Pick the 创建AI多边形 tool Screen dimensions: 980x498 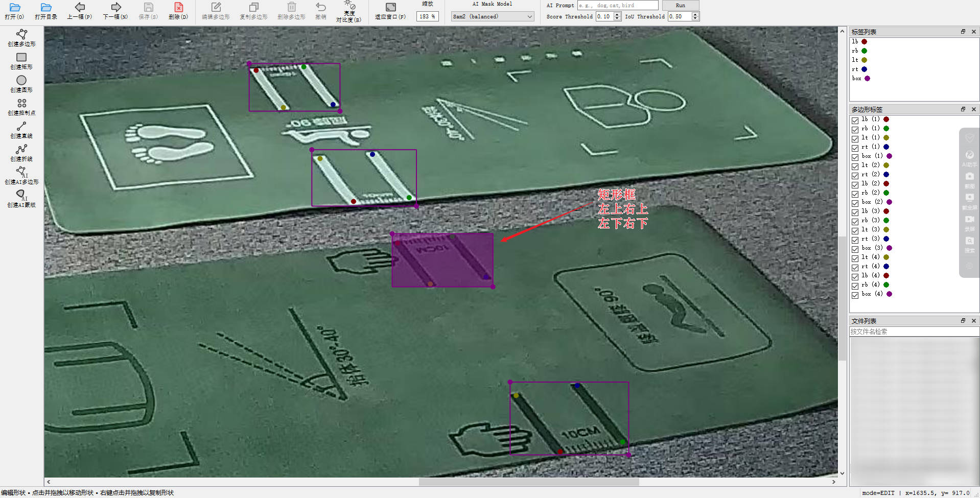point(21,175)
